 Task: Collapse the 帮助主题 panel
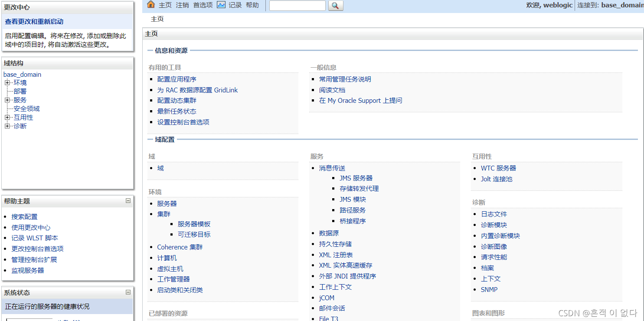[x=127, y=200]
